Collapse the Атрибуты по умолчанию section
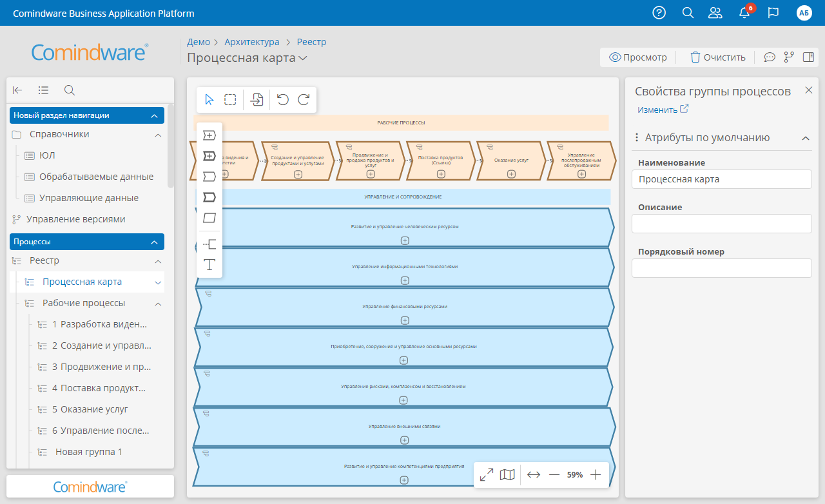Viewport: 825px width, 504px height. (805, 138)
